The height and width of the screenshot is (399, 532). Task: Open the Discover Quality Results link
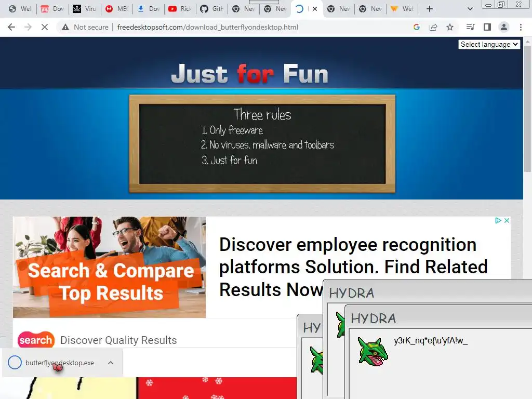point(118,340)
